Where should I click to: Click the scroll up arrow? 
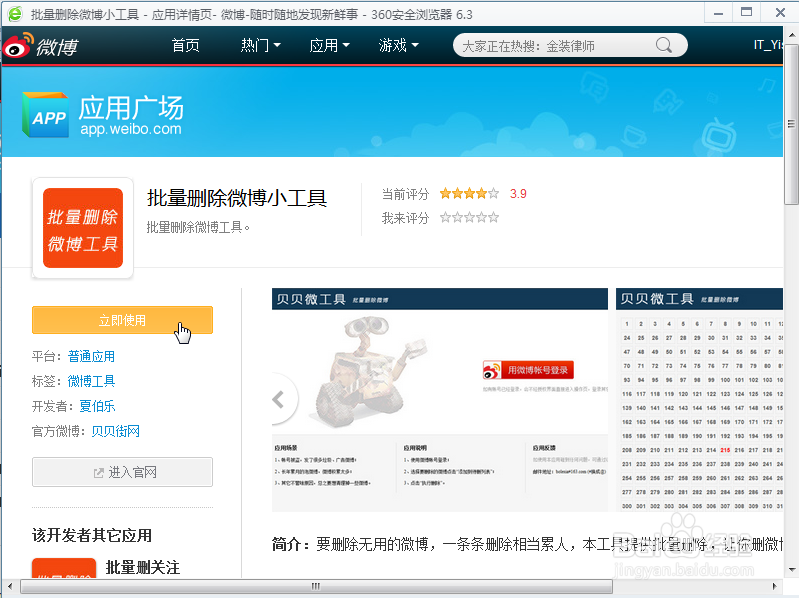click(x=791, y=35)
